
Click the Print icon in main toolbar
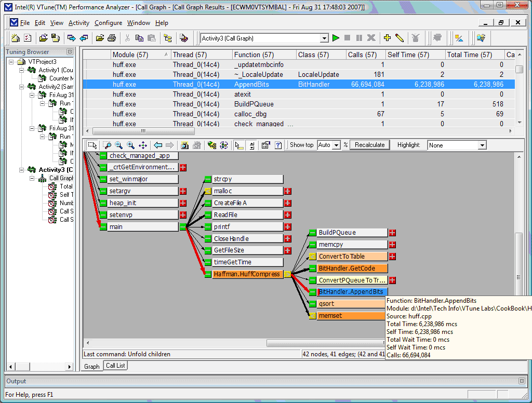(x=112, y=38)
